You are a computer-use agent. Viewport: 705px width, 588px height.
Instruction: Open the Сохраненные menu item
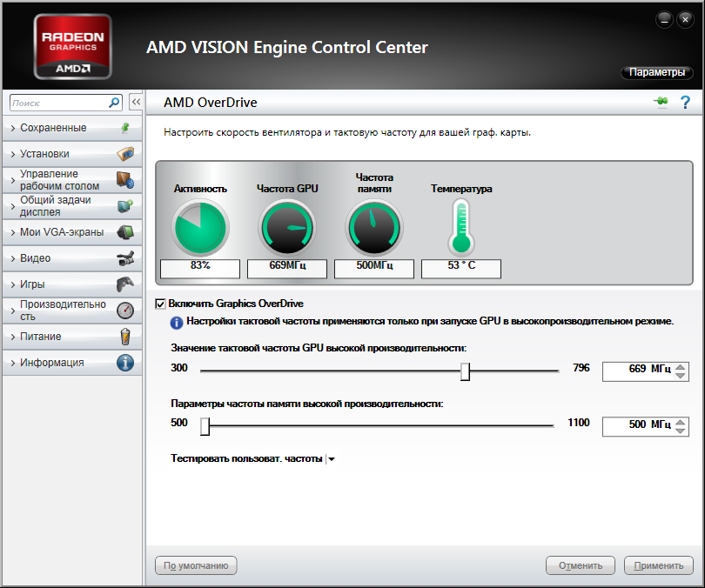point(72,128)
